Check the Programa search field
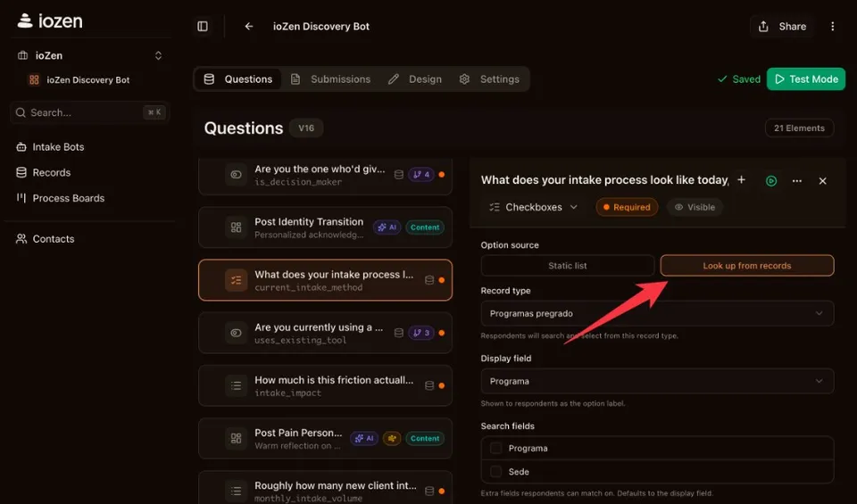This screenshot has height=504, width=857. (495, 449)
